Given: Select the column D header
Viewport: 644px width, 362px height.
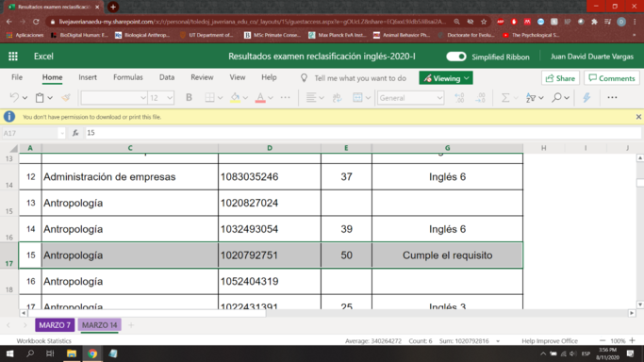Looking at the screenshot, I should pos(270,148).
